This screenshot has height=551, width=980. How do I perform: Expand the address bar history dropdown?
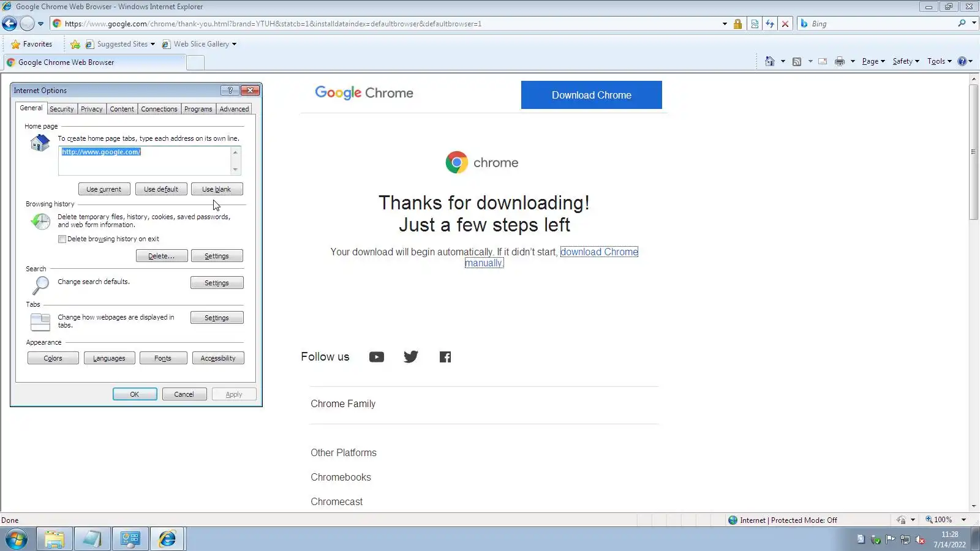click(x=725, y=24)
